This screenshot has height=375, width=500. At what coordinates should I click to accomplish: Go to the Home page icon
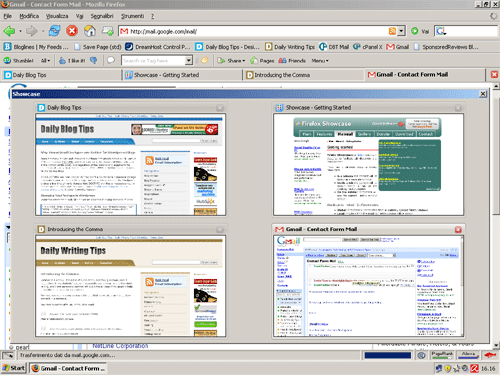click(90, 31)
